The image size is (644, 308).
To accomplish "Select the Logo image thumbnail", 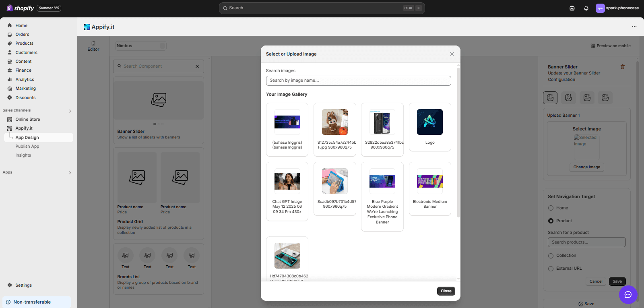I will [x=430, y=122].
